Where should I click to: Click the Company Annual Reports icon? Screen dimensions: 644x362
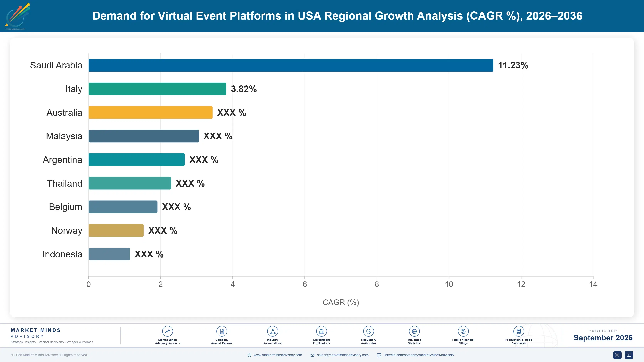coord(222,331)
